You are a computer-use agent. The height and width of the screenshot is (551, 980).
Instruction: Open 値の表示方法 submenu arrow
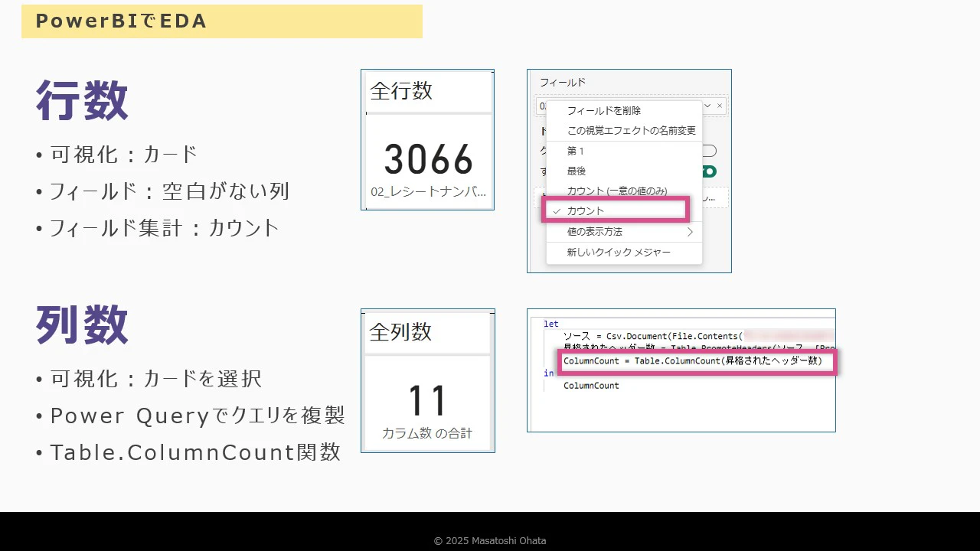click(x=689, y=231)
